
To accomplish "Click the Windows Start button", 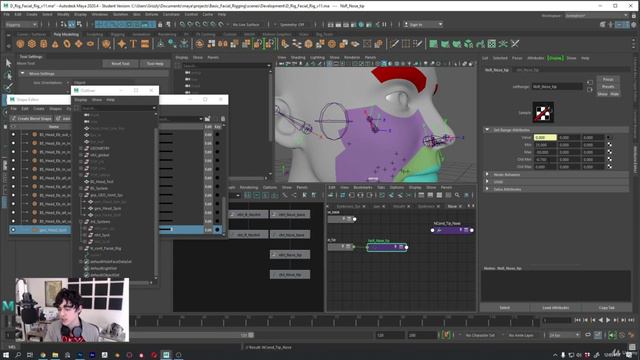I will click(x=6, y=355).
